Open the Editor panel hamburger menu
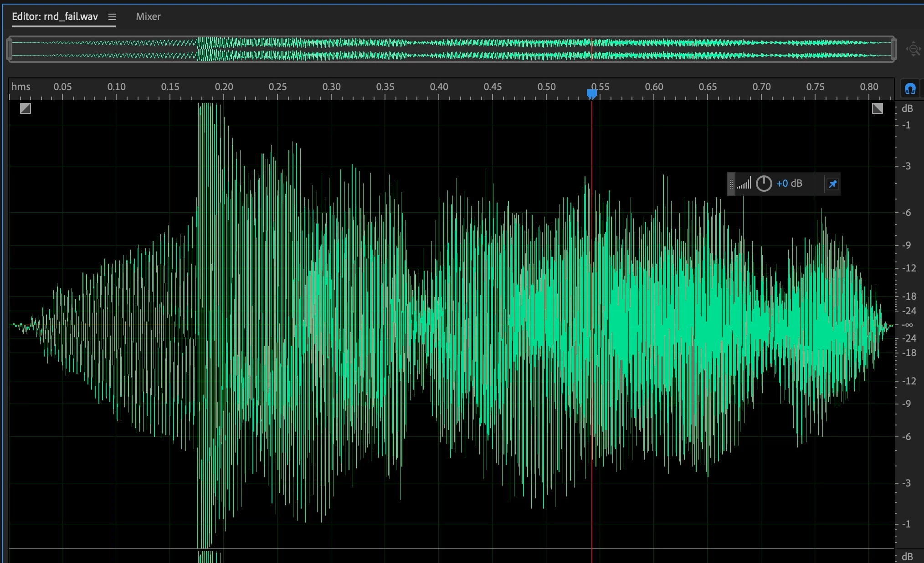The width and height of the screenshot is (924, 563). (x=112, y=17)
